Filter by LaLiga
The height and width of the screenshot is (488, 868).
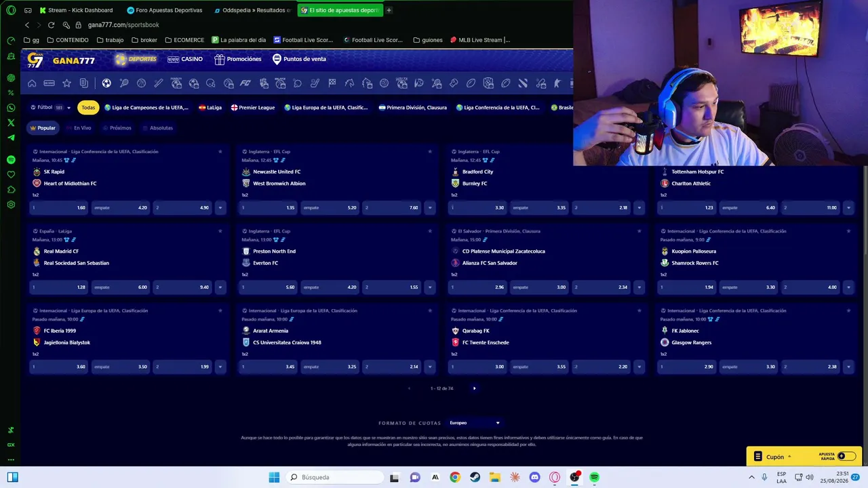(210, 108)
